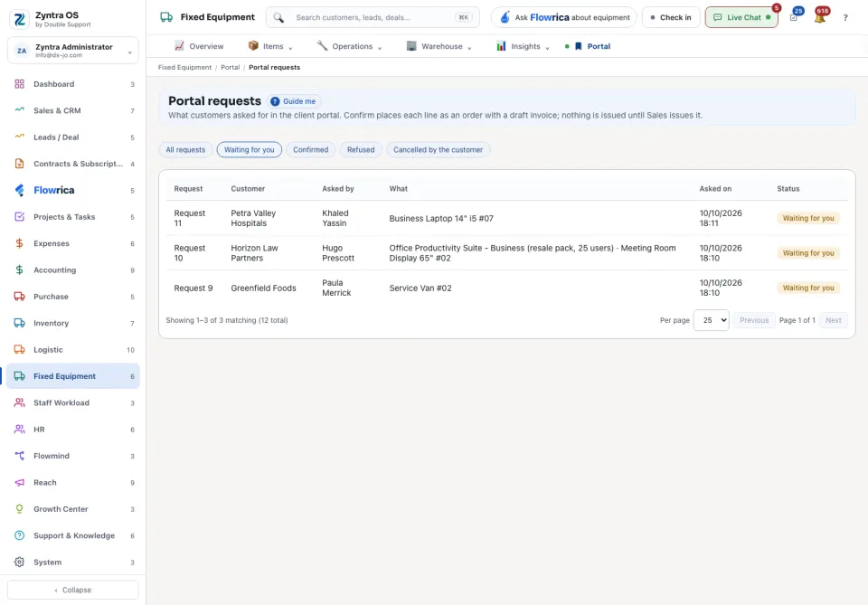The height and width of the screenshot is (605, 868).
Task: Open System settings in sidebar
Action: click(73, 562)
